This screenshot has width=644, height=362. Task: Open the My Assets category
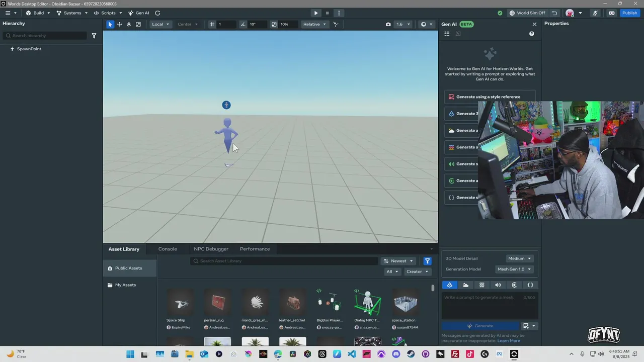(130, 285)
